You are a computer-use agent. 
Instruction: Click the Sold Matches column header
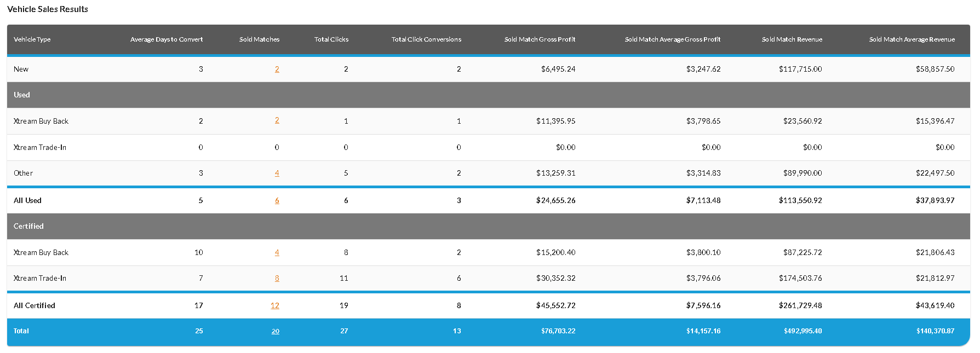point(259,39)
